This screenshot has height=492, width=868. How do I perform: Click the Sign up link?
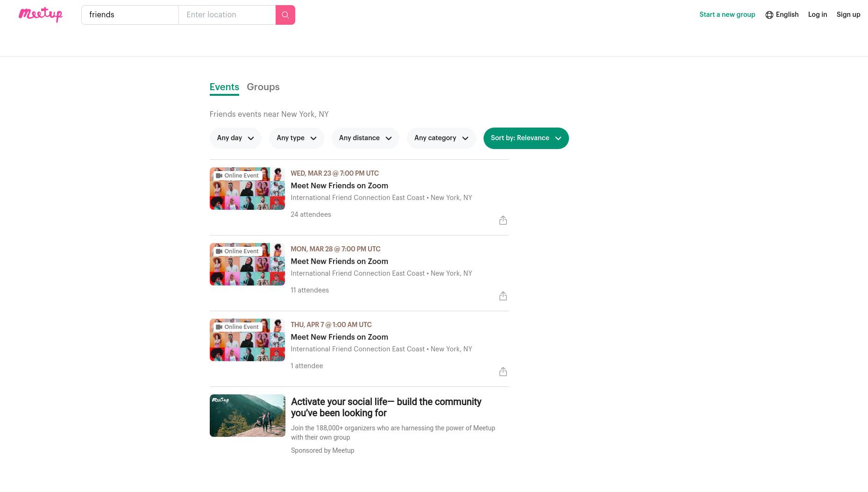pyautogui.click(x=848, y=14)
